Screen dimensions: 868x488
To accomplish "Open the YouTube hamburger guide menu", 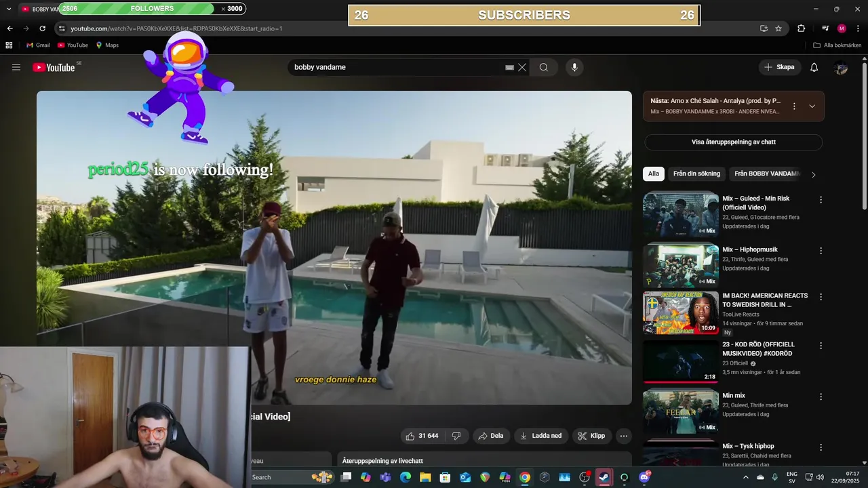I will click(x=16, y=67).
